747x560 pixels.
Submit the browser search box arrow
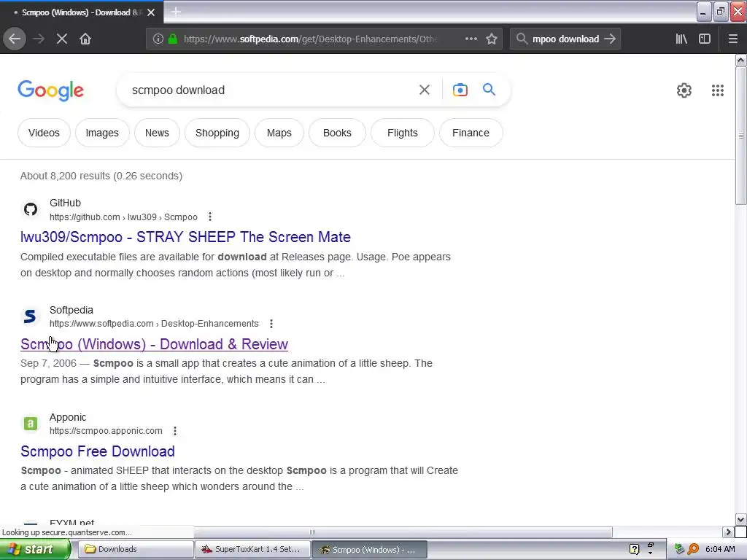[x=610, y=39]
